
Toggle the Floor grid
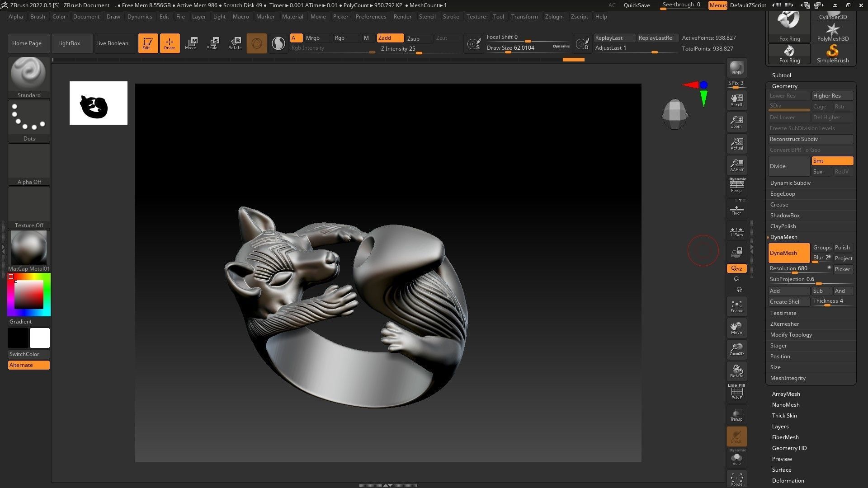(x=736, y=210)
